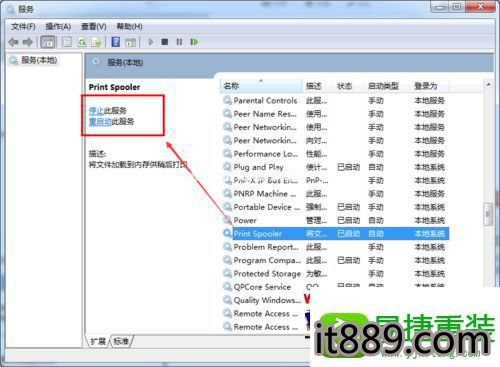Select the Quality Windows... service row
Image resolution: width=500 pixels, height=367 pixels.
click(267, 300)
